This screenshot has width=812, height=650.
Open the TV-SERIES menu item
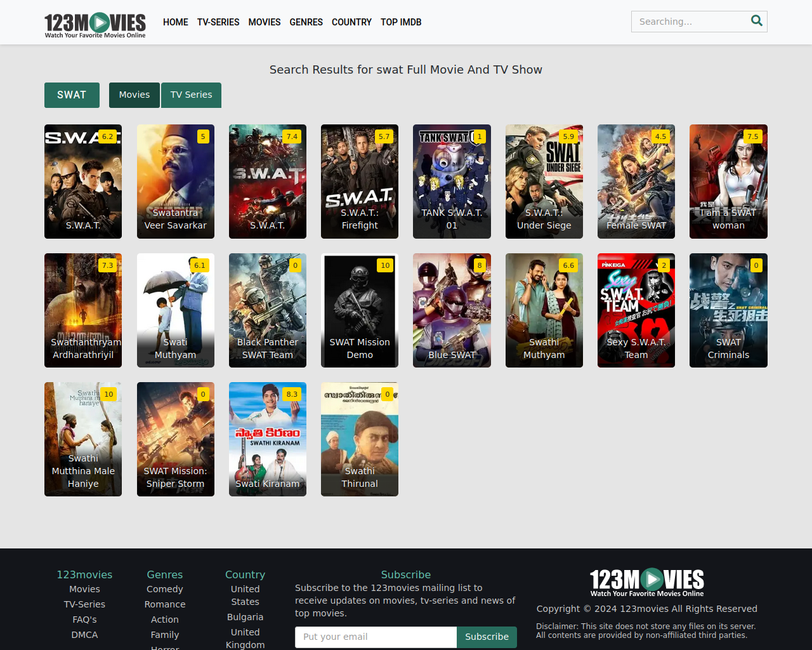point(218,22)
